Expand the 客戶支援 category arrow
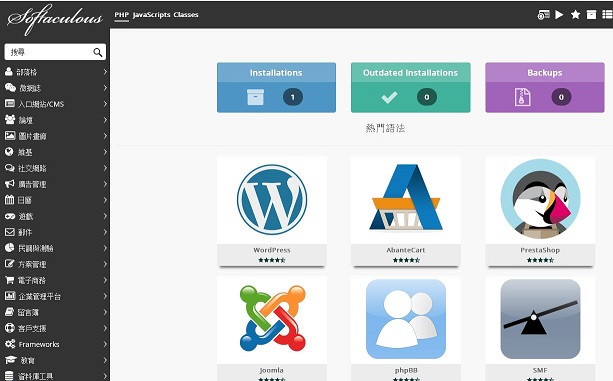This screenshot has width=613, height=381. (x=105, y=328)
